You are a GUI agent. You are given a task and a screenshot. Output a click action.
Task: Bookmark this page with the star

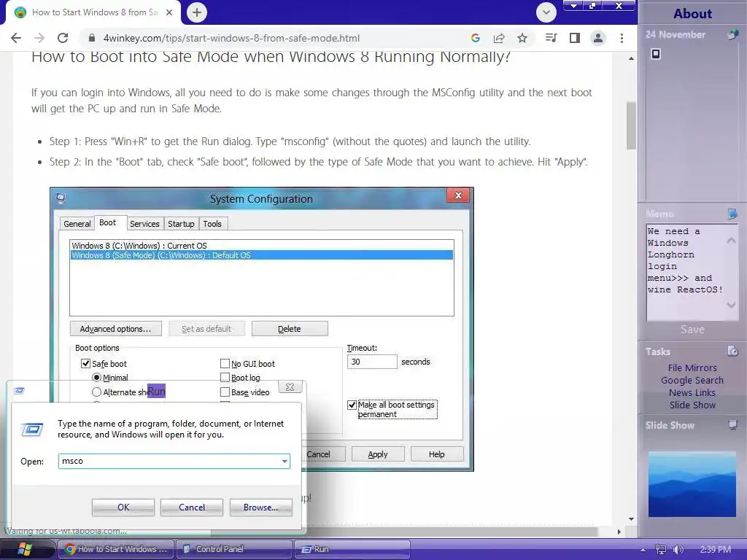click(x=522, y=38)
